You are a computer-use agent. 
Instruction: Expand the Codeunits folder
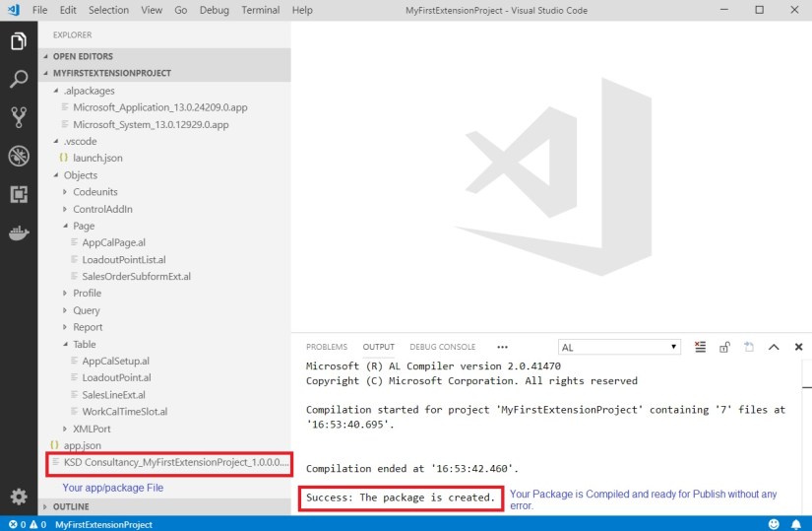tap(94, 192)
